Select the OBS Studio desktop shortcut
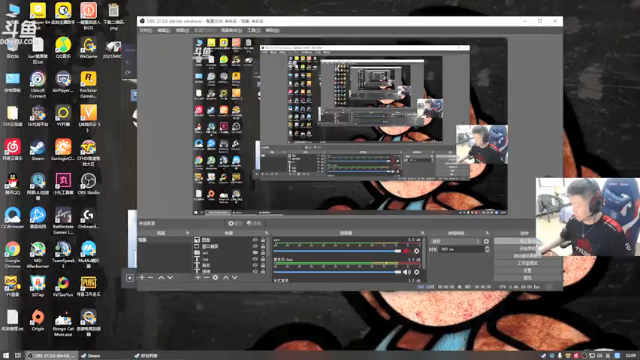The height and width of the screenshot is (360, 640). coord(88,184)
